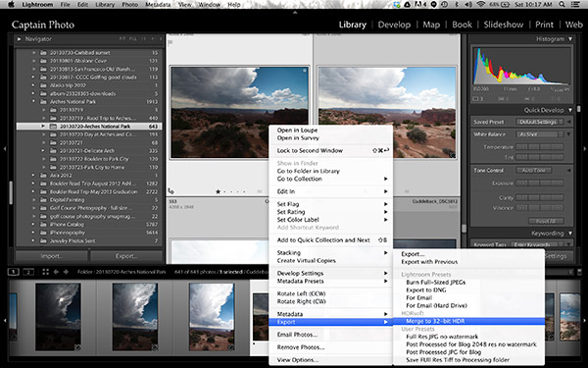Select the 20130721-Delicate Arch folder
588x368 pixels.
(x=89, y=151)
